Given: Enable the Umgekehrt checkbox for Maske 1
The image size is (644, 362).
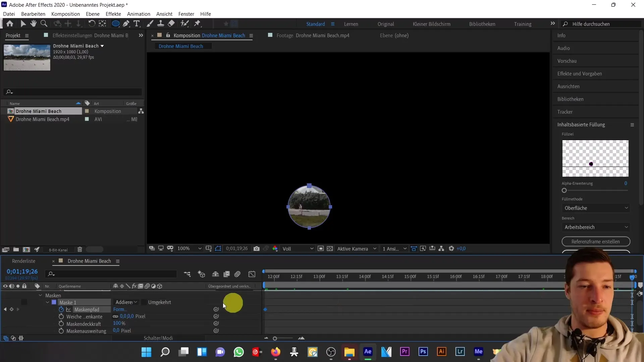Looking at the screenshot, I should 144,302.
